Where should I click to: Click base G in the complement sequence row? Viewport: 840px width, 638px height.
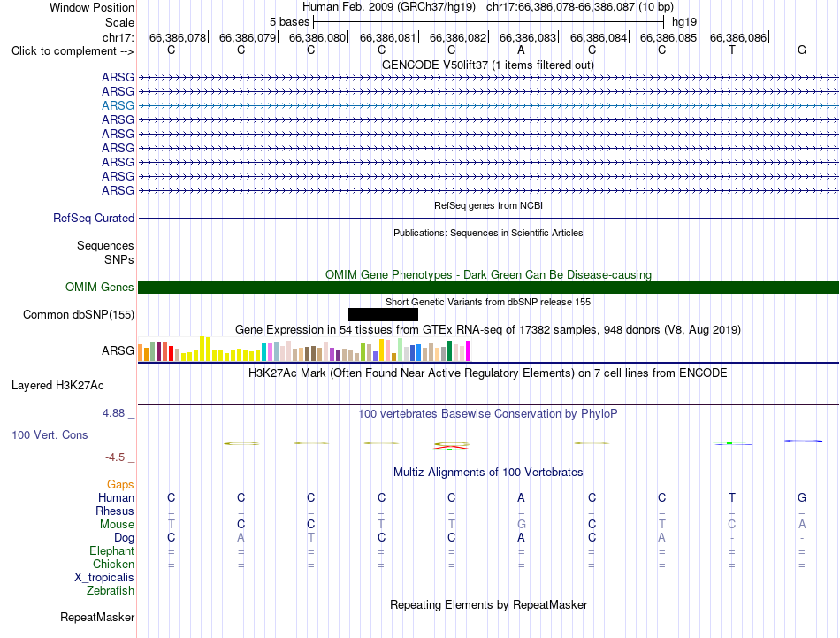pos(801,50)
